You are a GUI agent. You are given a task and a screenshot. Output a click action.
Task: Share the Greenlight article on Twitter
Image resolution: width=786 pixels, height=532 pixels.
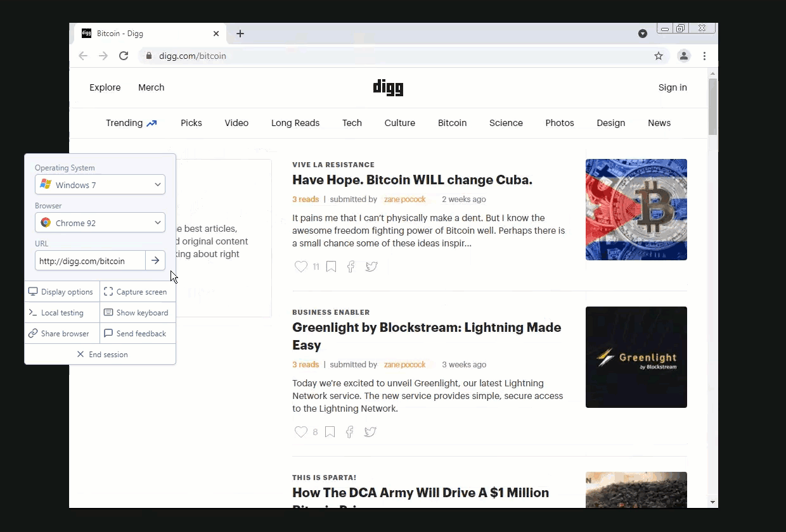370,432
